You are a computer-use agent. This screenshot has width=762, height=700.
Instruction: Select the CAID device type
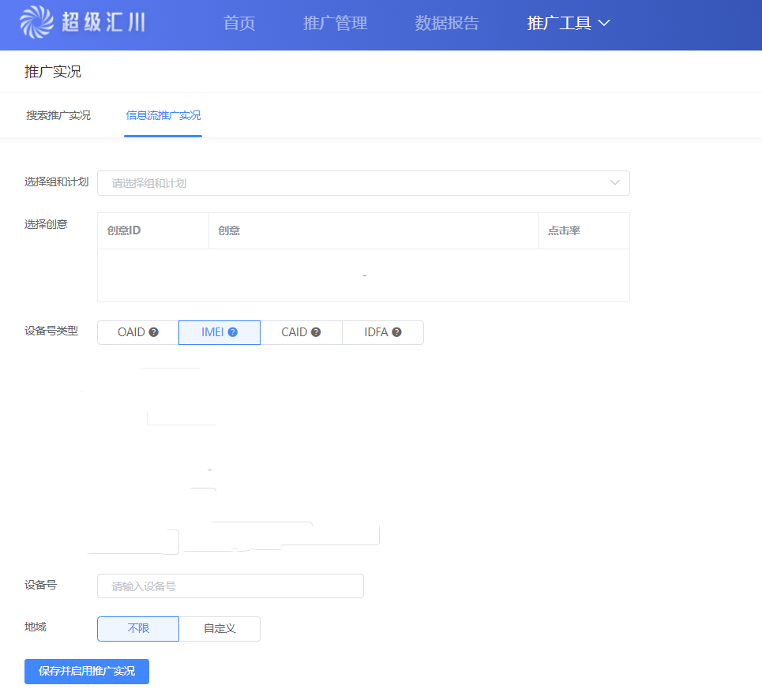302,332
